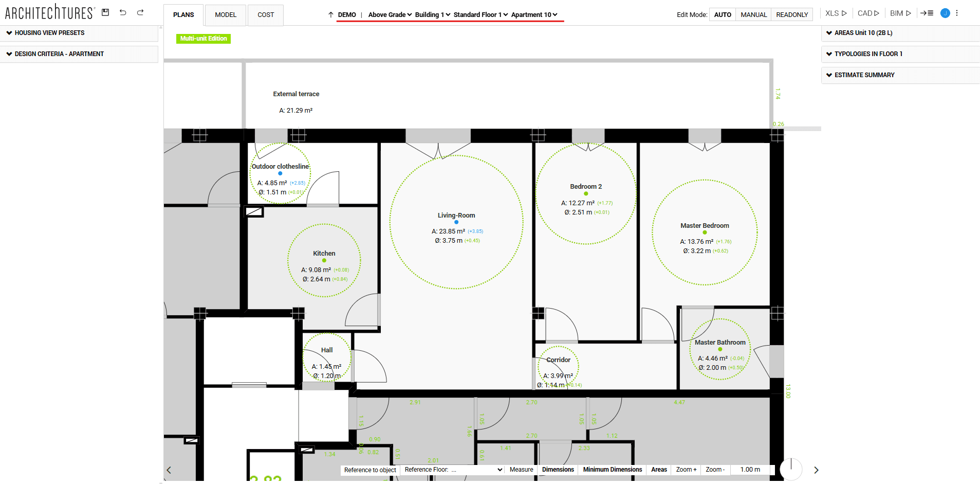980x484 pixels.
Task: Redo the last change
Action: click(140, 12)
